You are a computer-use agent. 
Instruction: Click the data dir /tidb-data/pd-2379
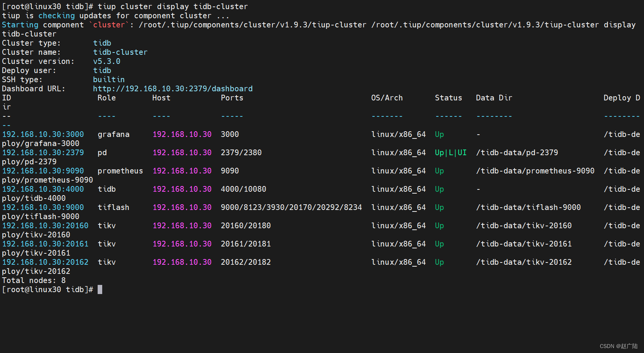(x=517, y=153)
